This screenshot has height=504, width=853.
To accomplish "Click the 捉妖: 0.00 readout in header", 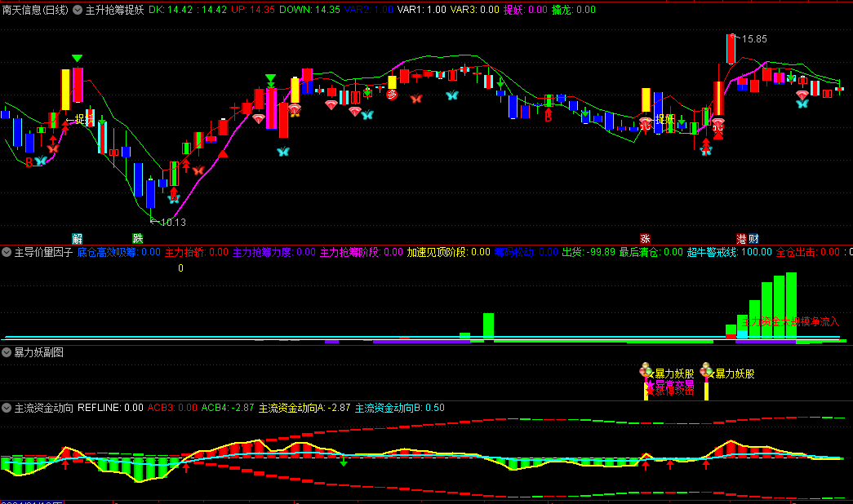I will click(x=526, y=10).
